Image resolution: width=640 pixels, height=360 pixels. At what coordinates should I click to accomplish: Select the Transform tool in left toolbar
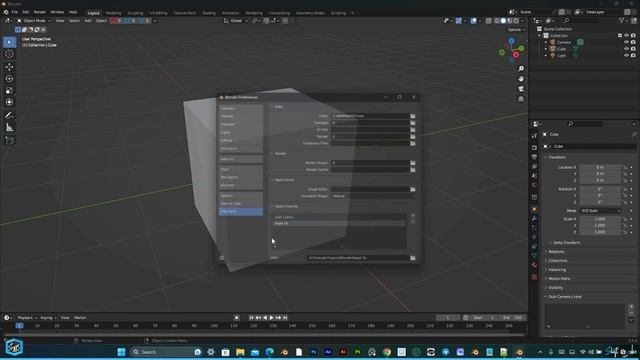click(9, 102)
